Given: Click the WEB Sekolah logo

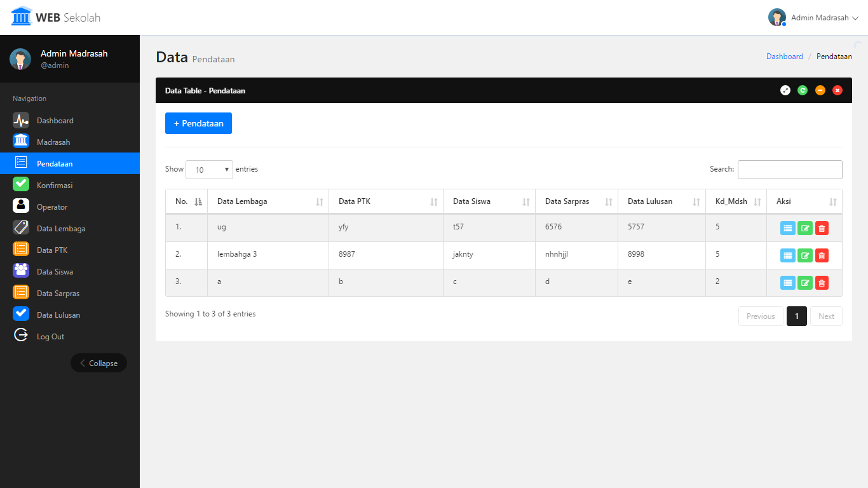Looking at the screenshot, I should [56, 17].
